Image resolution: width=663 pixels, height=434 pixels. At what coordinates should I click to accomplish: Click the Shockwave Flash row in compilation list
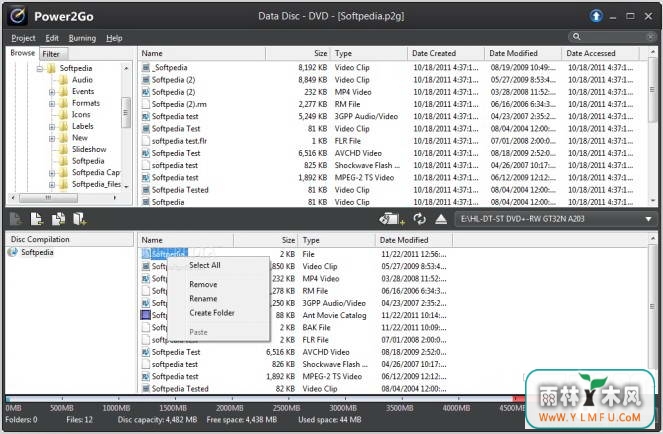pyautogui.click(x=296, y=364)
